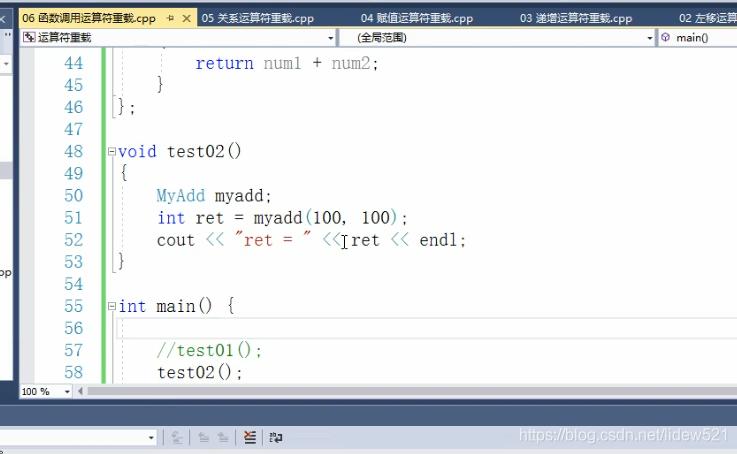
Task: Collapse the main function outline box
Action: 111,306
